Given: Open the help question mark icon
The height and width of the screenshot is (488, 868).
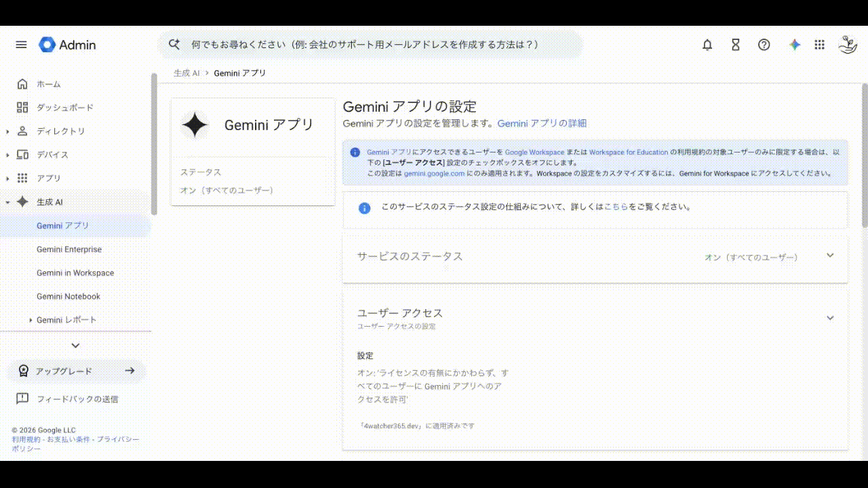Looking at the screenshot, I should 764,45.
